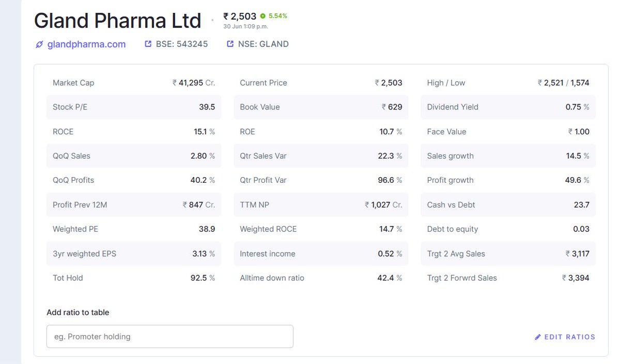Click the 92.5 % Tot Hold value
Viewport: 620px width, 364px height.
pos(203,278)
